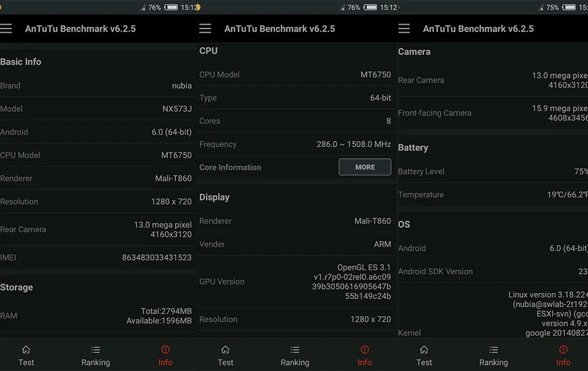
Task: Click Rear Camera label in Basic Info
Action: click(23, 229)
